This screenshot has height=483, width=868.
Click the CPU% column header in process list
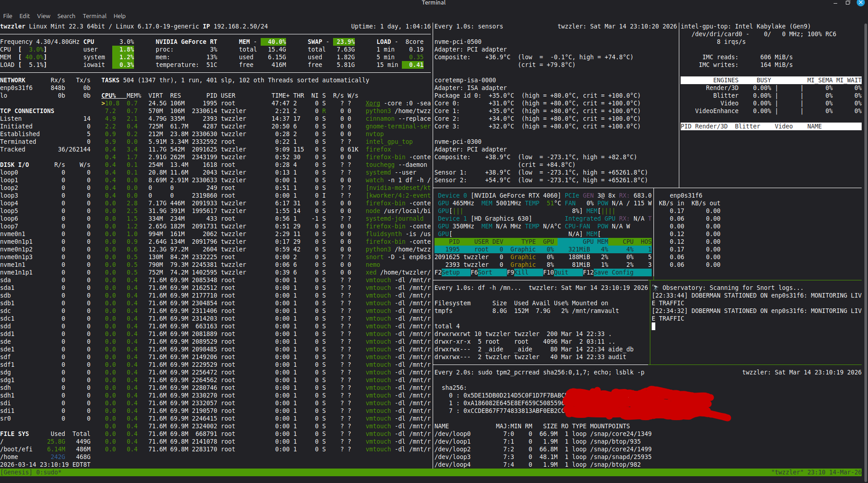pos(109,95)
